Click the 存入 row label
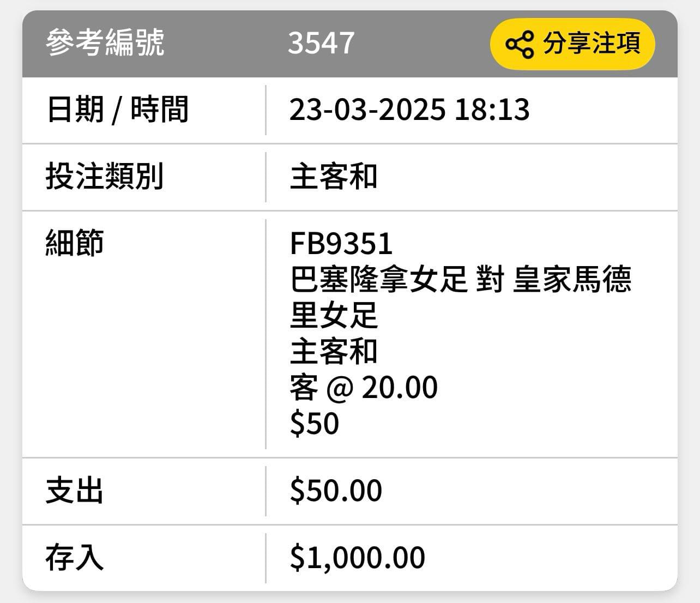 tap(75, 558)
